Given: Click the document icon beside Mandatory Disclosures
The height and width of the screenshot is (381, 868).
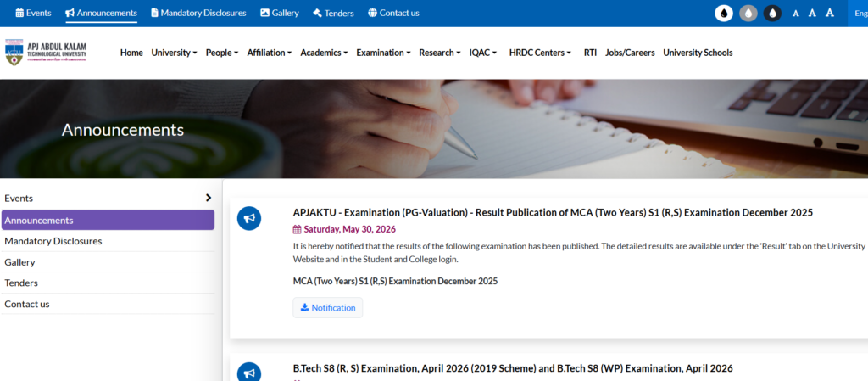Looking at the screenshot, I should (154, 13).
